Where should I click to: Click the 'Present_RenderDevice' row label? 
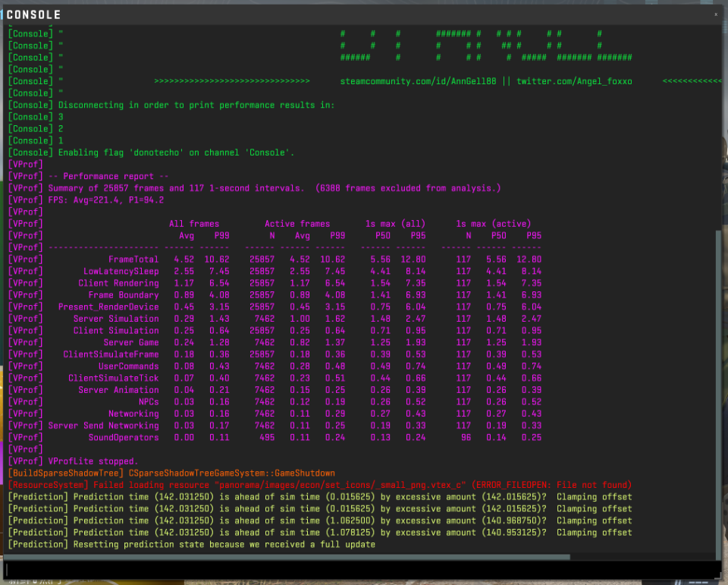[x=108, y=307]
